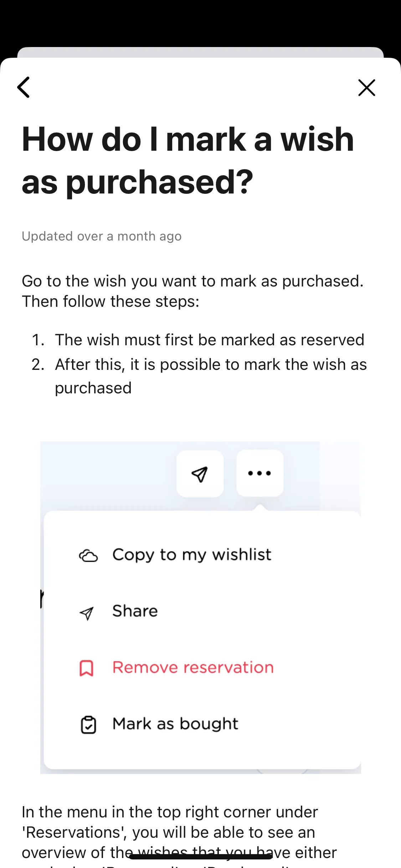Tap the paragraph mentioning 'Reservations' menu
This screenshot has width=401, height=868.
(179, 836)
